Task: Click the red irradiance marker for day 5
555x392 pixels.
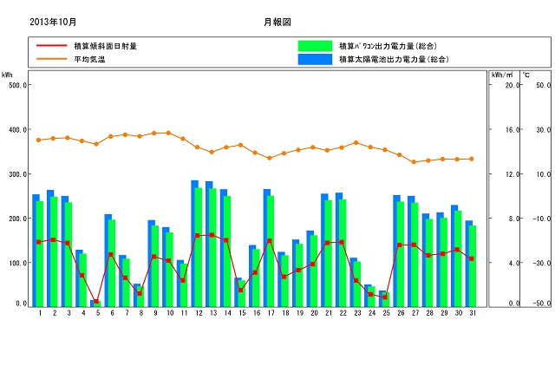Action: pyautogui.click(x=96, y=301)
